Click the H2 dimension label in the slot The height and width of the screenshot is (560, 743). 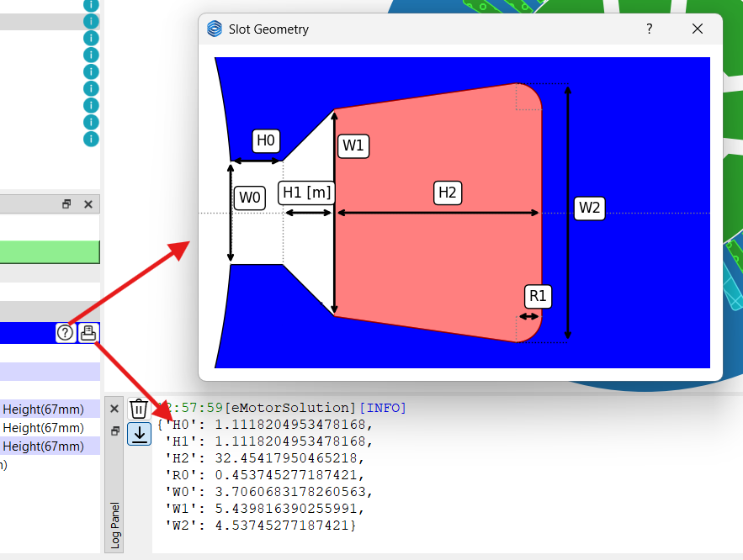coord(447,193)
